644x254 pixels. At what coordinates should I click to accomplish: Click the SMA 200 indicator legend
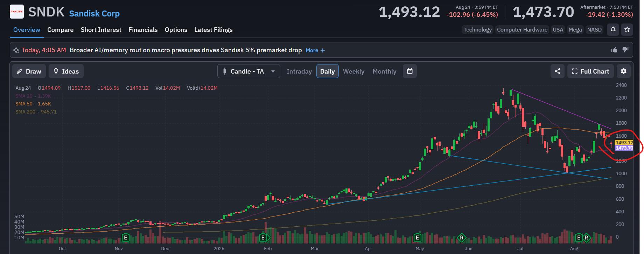[36, 112]
